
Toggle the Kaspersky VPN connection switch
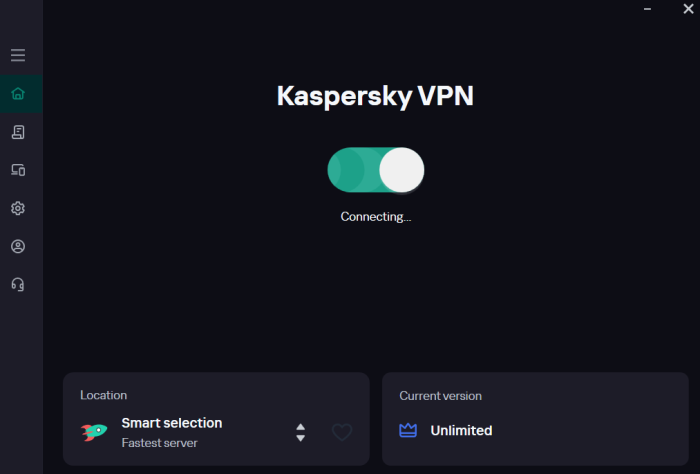point(376,170)
